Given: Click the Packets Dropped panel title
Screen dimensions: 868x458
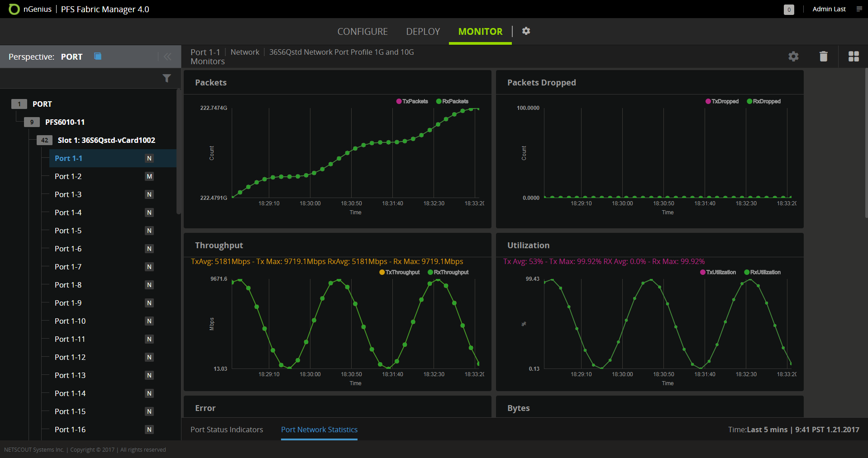Looking at the screenshot, I should (542, 82).
